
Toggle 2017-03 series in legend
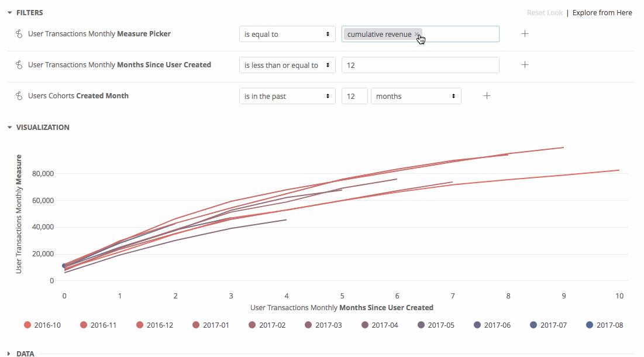[x=323, y=325]
